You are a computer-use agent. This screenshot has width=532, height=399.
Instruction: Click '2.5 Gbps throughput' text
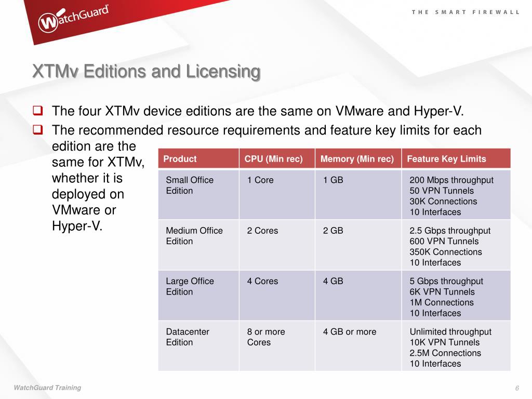tap(450, 231)
